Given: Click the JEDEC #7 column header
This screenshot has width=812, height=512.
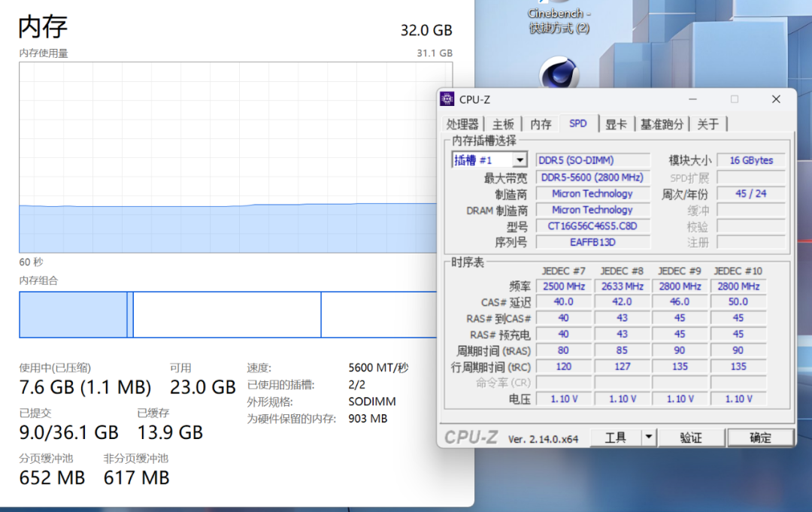Looking at the screenshot, I should click(563, 271).
